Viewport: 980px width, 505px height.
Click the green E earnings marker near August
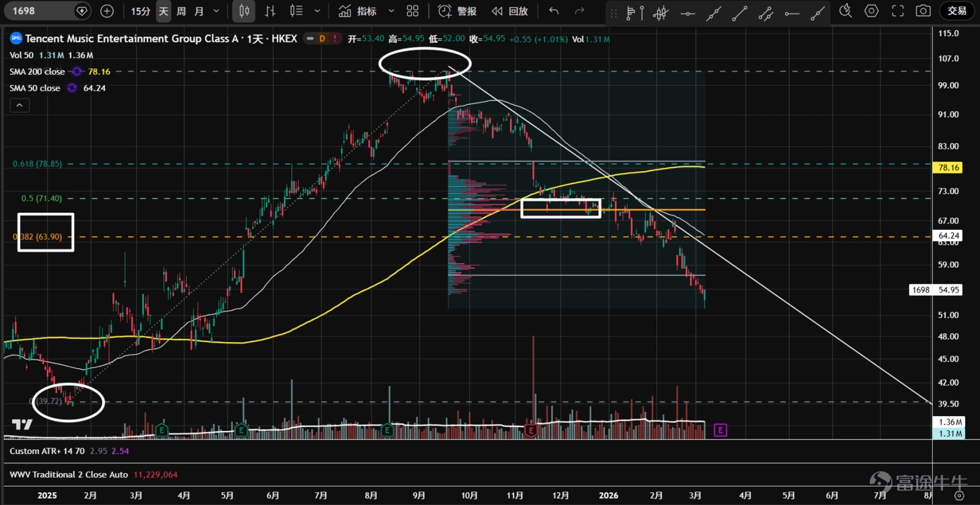coord(387,430)
